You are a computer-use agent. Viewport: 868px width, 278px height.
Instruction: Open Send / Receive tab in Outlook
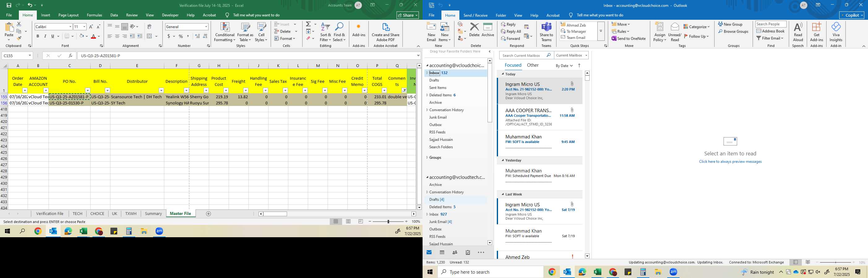(475, 15)
